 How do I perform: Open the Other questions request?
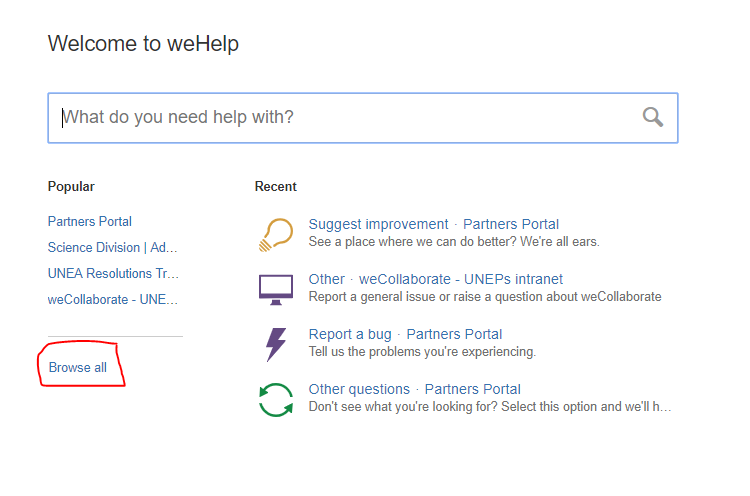pyautogui.click(x=359, y=389)
